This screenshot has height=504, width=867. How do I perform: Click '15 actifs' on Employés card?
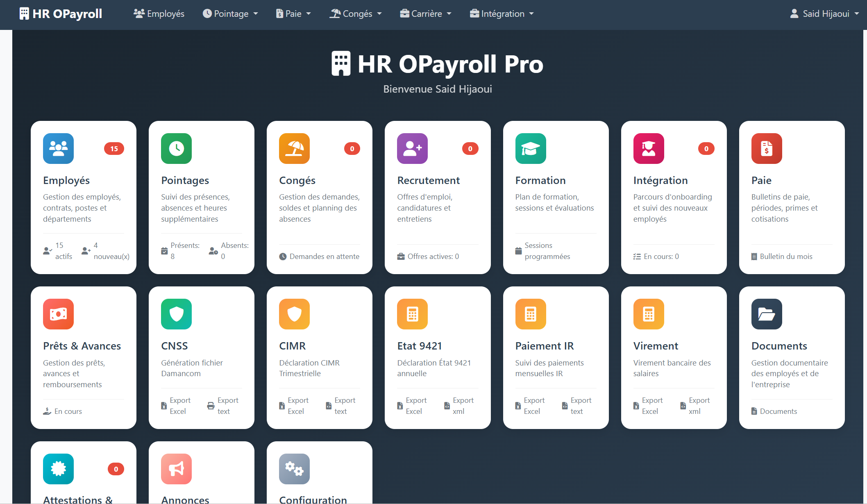(x=57, y=251)
